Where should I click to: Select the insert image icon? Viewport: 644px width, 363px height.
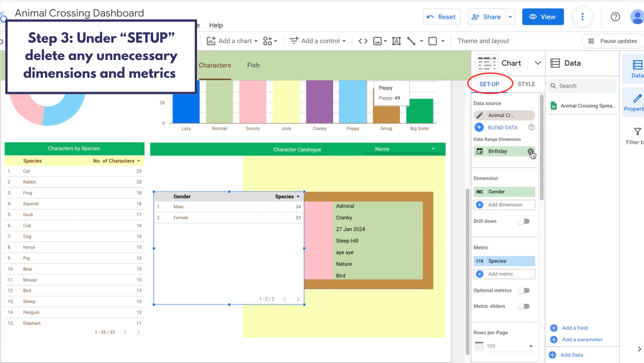point(377,41)
